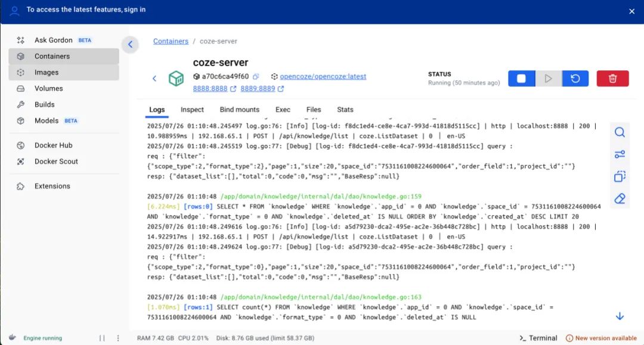644x345 pixels.
Task: Click the [rows:1] log marker
Action: click(x=198, y=307)
